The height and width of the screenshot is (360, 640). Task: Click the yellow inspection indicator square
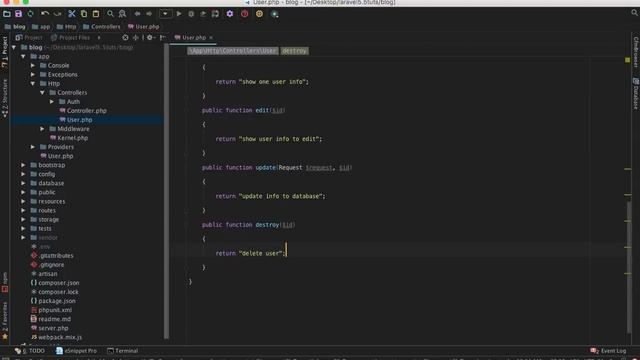627,60
